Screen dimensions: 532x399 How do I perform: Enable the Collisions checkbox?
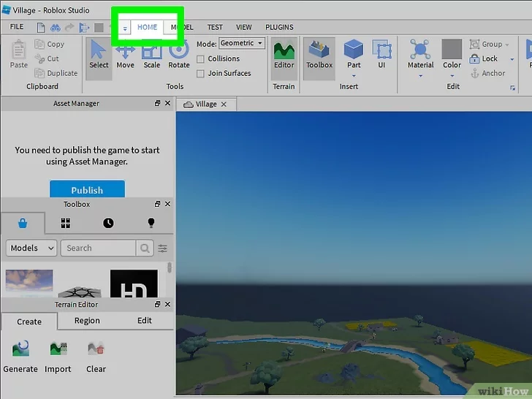(201, 59)
